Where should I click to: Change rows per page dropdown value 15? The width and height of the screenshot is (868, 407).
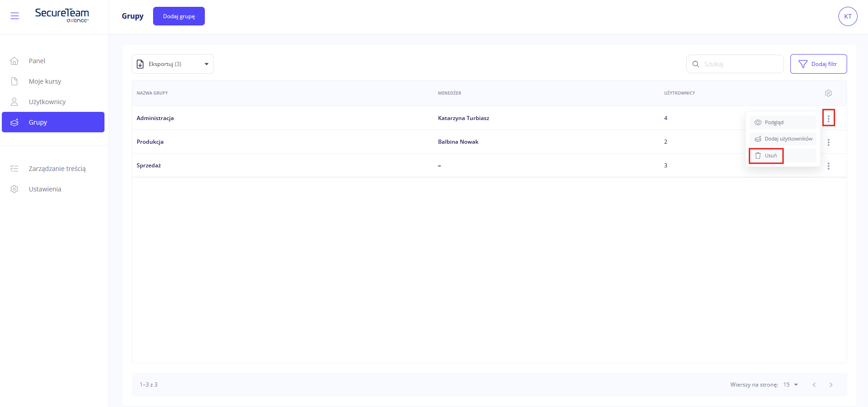point(790,385)
